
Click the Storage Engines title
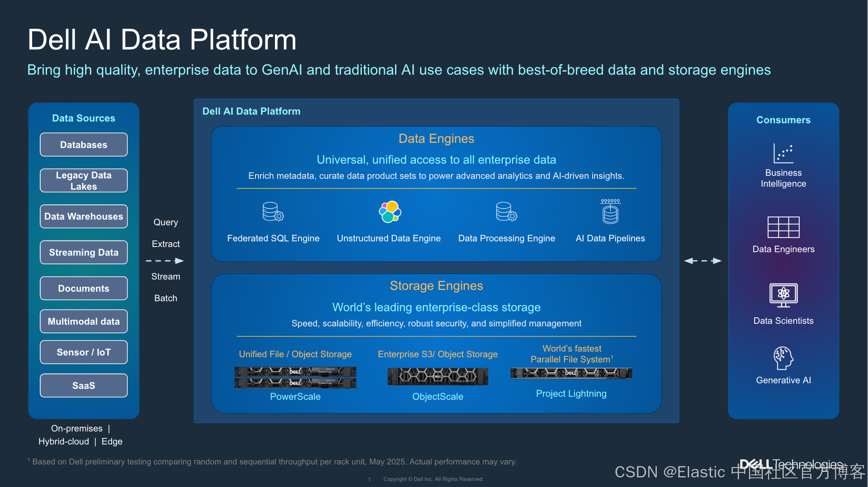(436, 286)
